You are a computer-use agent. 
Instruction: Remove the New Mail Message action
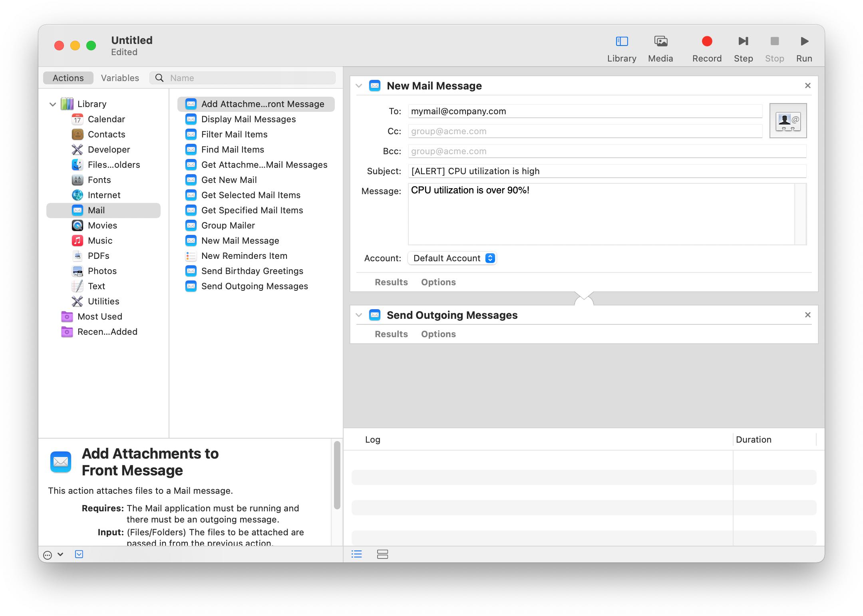click(x=807, y=85)
